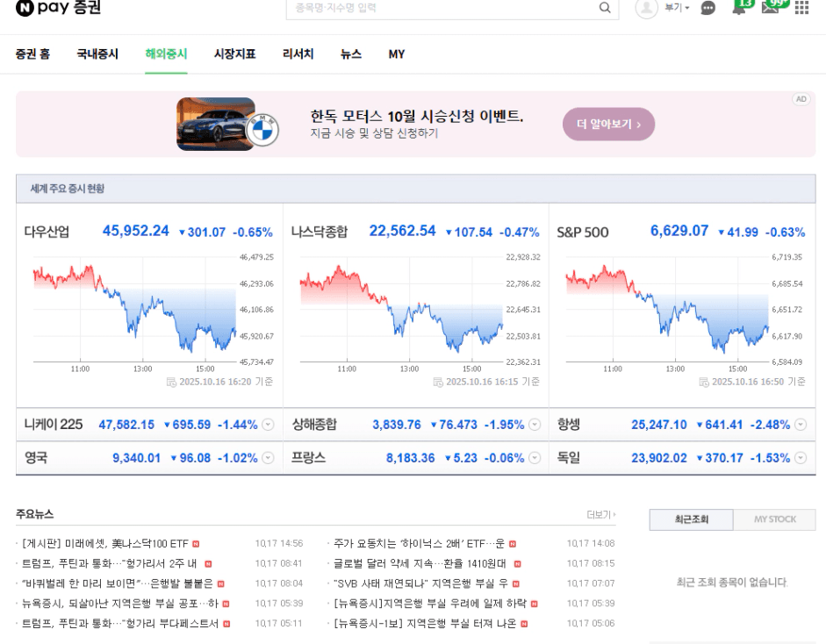Open the services grid menu icon
The image size is (826, 644).
801,8
